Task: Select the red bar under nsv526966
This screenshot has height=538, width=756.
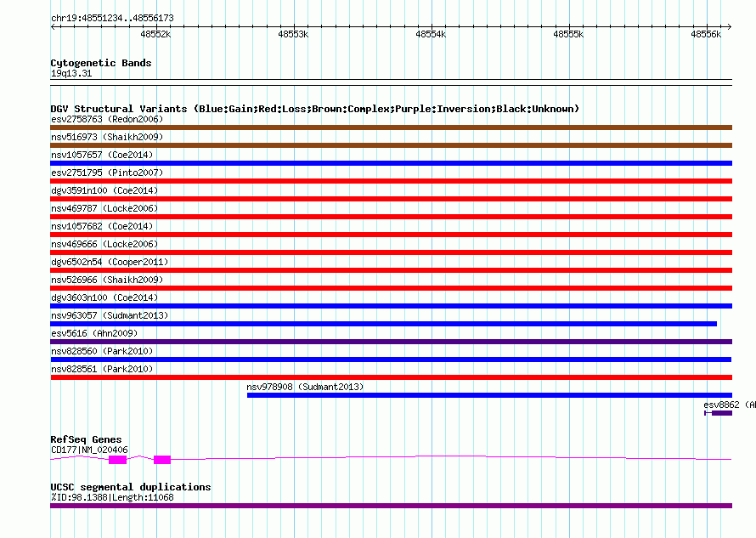Action: pyautogui.click(x=391, y=288)
